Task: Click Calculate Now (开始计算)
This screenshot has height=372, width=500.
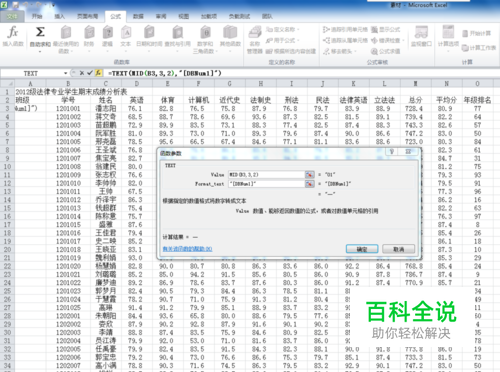Action: [477, 33]
